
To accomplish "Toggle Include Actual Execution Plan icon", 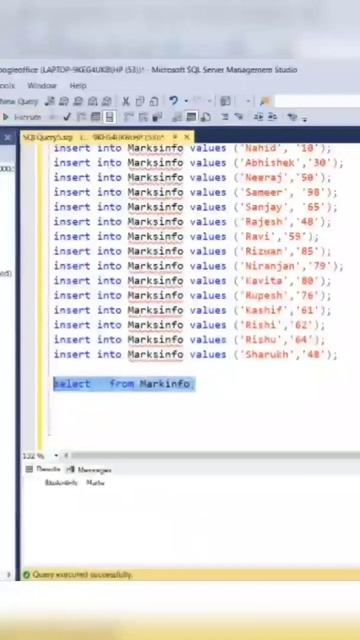I will click(x=129, y=118).
